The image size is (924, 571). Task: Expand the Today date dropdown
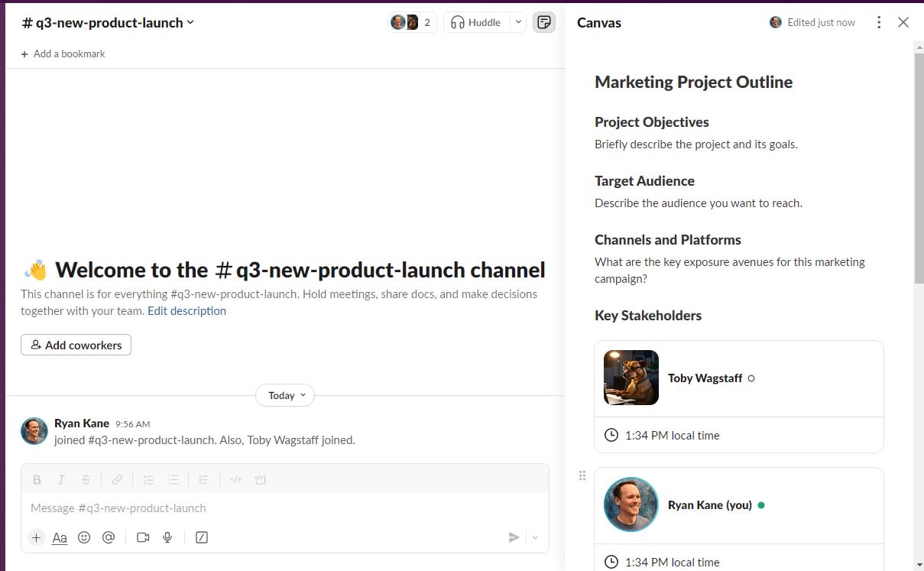coord(285,395)
